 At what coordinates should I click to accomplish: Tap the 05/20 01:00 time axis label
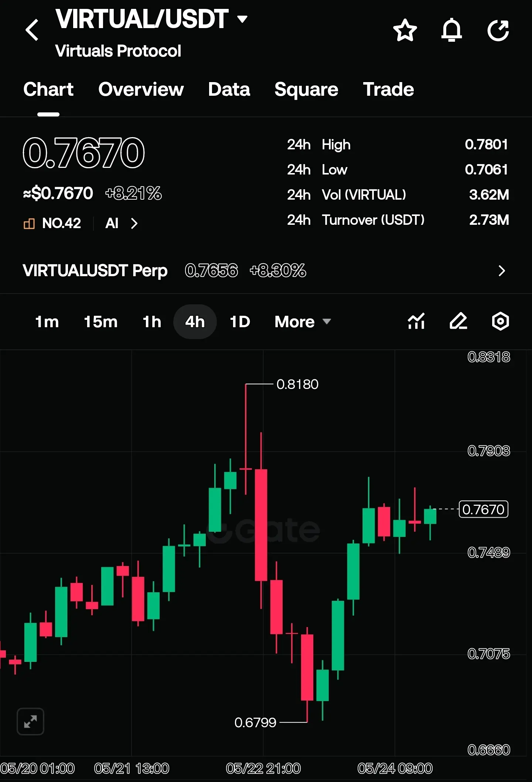[x=37, y=768]
